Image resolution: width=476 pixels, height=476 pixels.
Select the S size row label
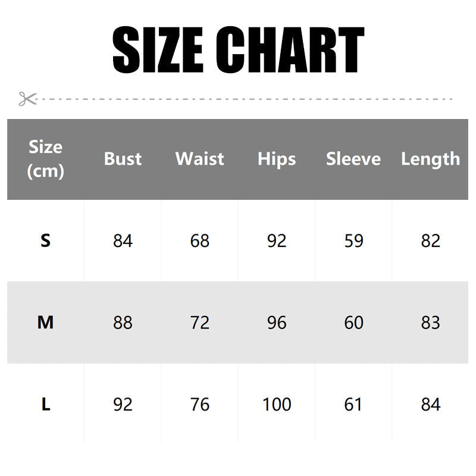tap(46, 240)
